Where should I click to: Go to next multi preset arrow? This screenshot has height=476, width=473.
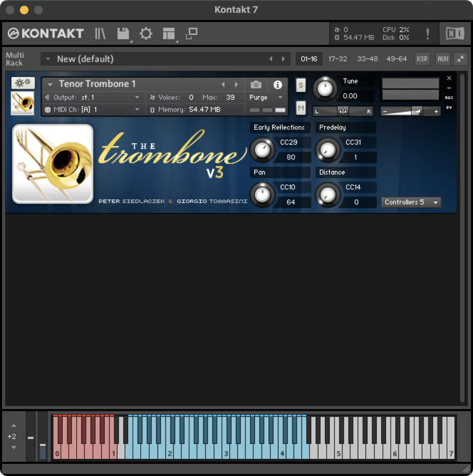pyautogui.click(x=283, y=59)
